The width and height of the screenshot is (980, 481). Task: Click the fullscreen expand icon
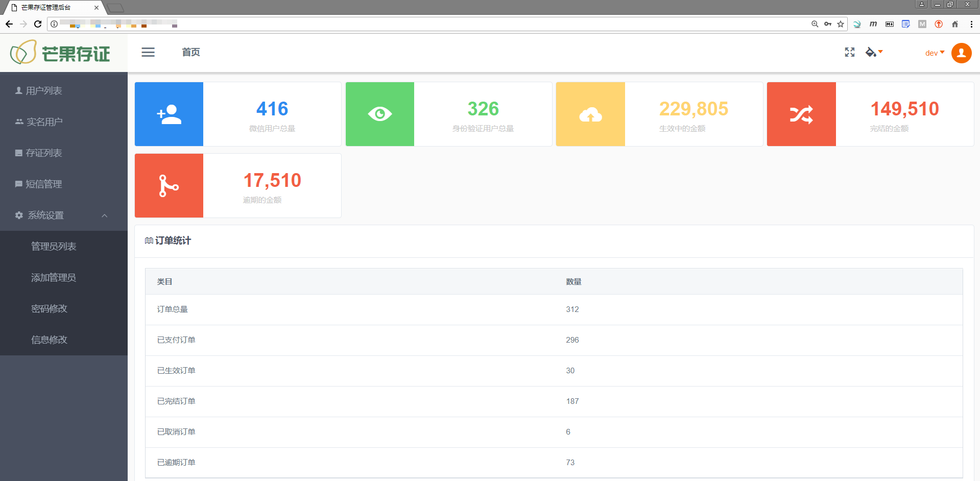click(849, 52)
